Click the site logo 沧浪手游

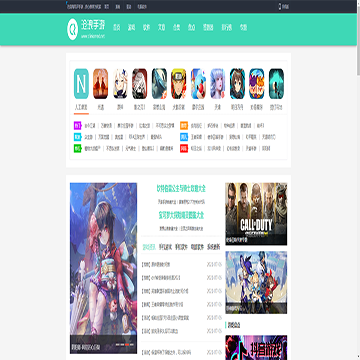coord(86,29)
